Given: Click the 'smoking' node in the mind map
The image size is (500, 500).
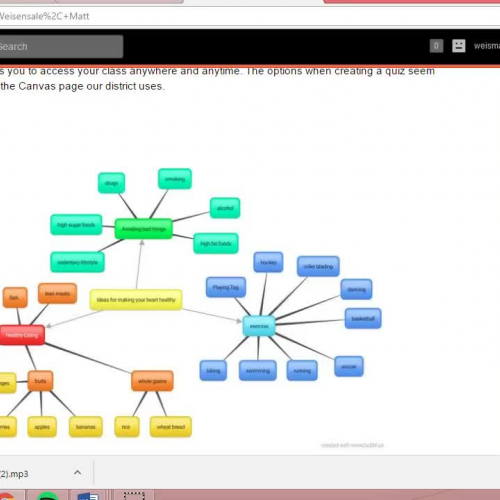Looking at the screenshot, I should click(175, 179).
